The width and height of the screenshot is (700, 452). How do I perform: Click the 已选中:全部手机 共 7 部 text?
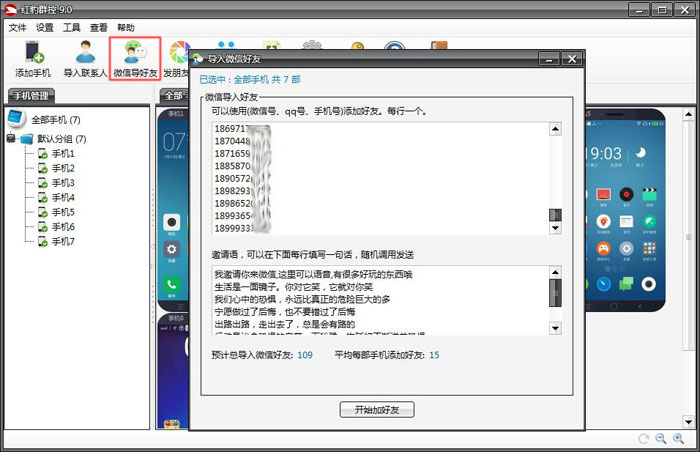click(250, 80)
